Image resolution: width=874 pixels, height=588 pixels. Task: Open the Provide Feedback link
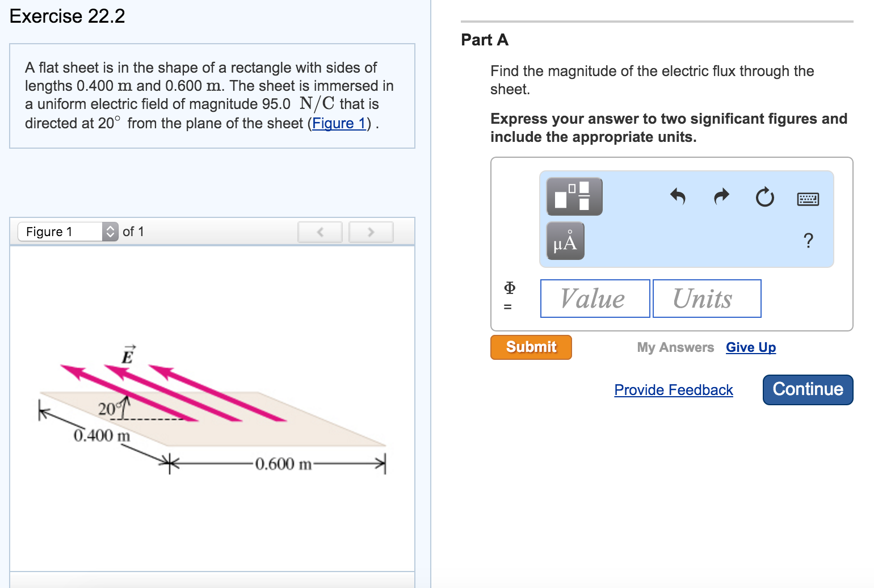673,390
